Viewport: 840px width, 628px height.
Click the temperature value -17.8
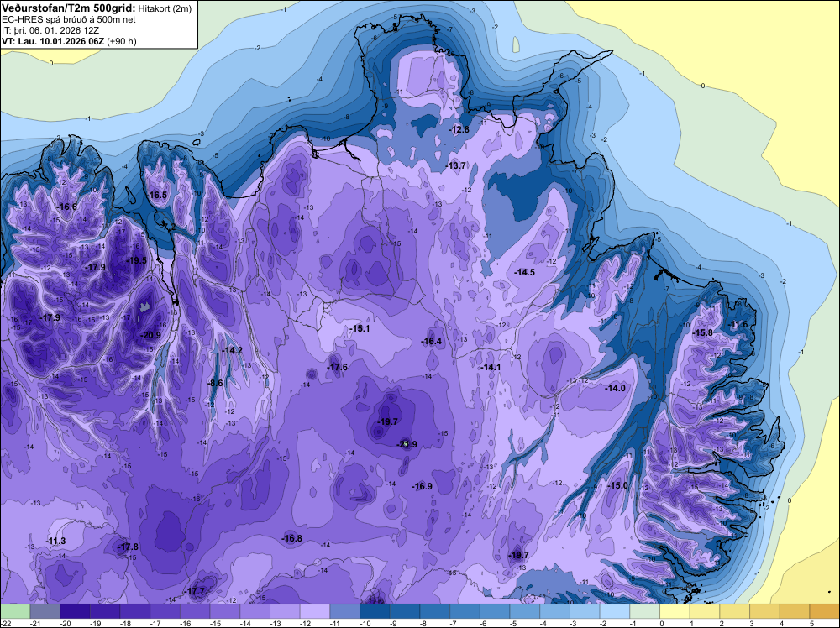click(x=128, y=547)
